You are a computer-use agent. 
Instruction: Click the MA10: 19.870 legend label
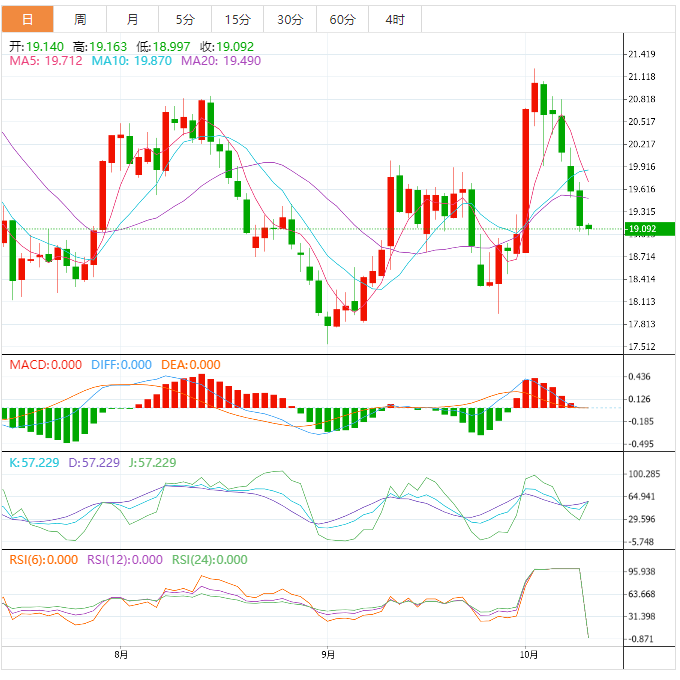[132, 61]
